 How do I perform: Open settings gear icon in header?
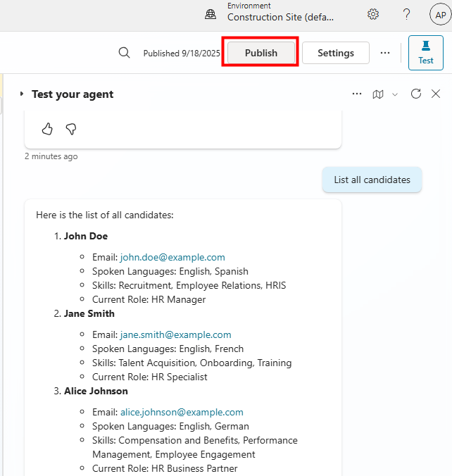pos(373,14)
